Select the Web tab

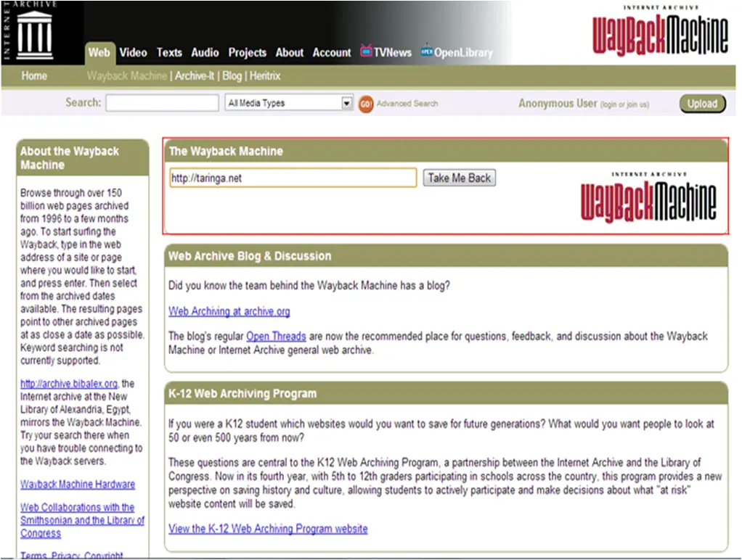click(x=99, y=52)
